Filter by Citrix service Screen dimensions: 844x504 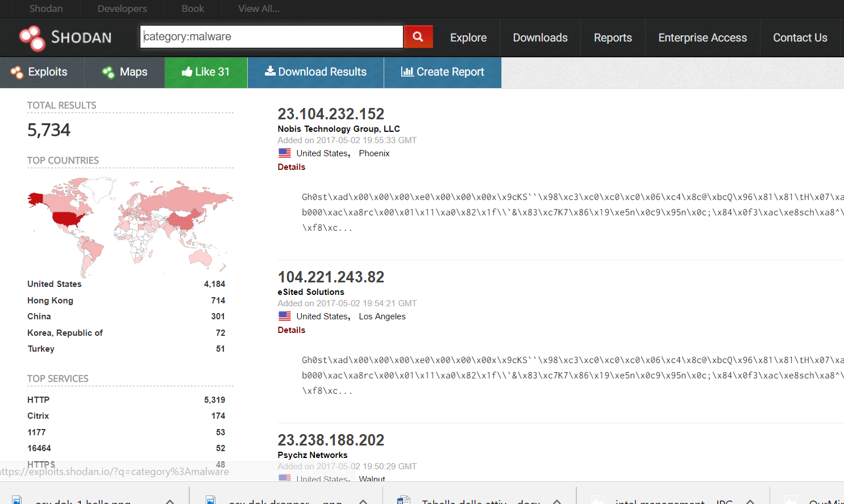38,416
